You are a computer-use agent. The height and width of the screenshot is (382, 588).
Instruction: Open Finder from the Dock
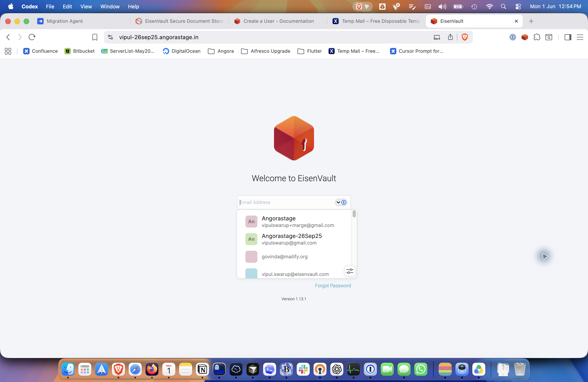point(68,369)
